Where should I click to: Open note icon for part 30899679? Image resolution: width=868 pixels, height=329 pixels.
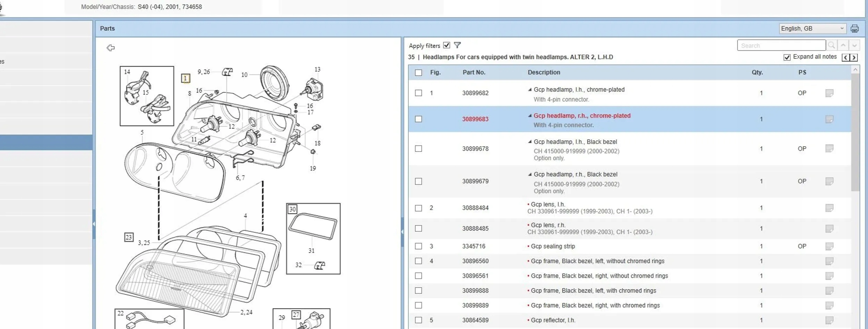(829, 181)
